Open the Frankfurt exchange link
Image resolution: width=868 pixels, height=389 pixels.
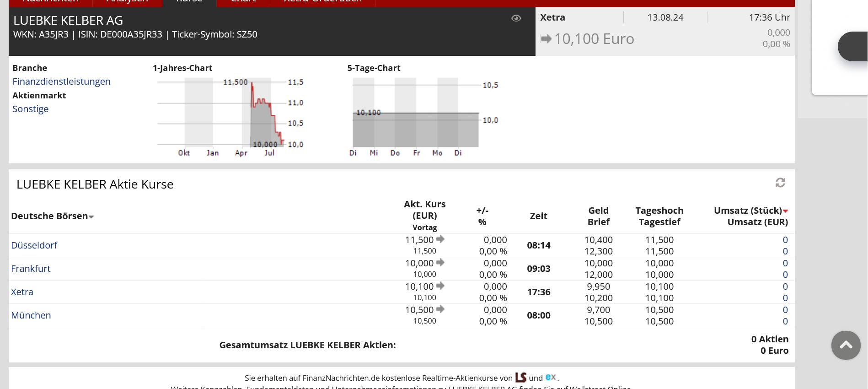click(x=31, y=269)
